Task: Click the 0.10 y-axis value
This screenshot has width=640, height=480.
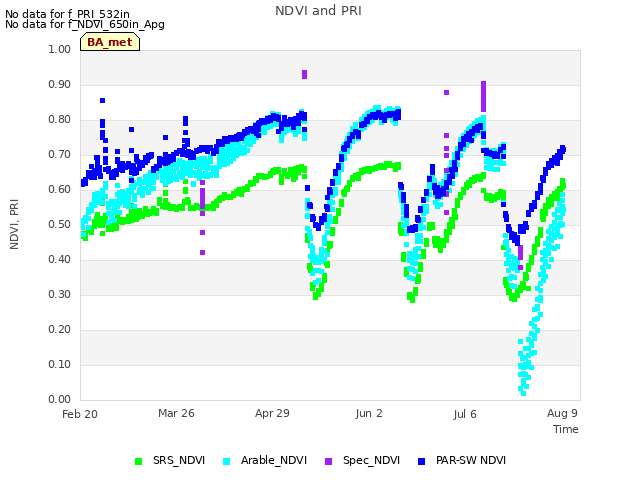Action: tap(60, 364)
